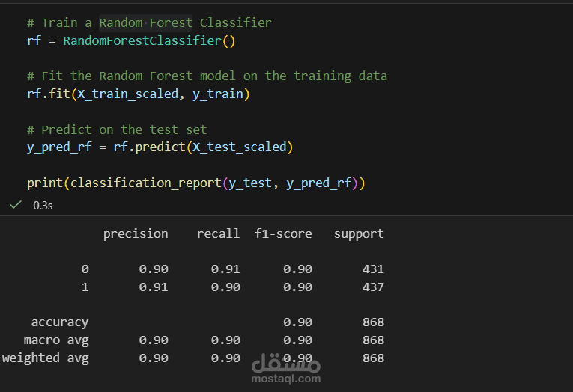Click the support value 437
This screenshot has width=573, height=392.
point(373,287)
